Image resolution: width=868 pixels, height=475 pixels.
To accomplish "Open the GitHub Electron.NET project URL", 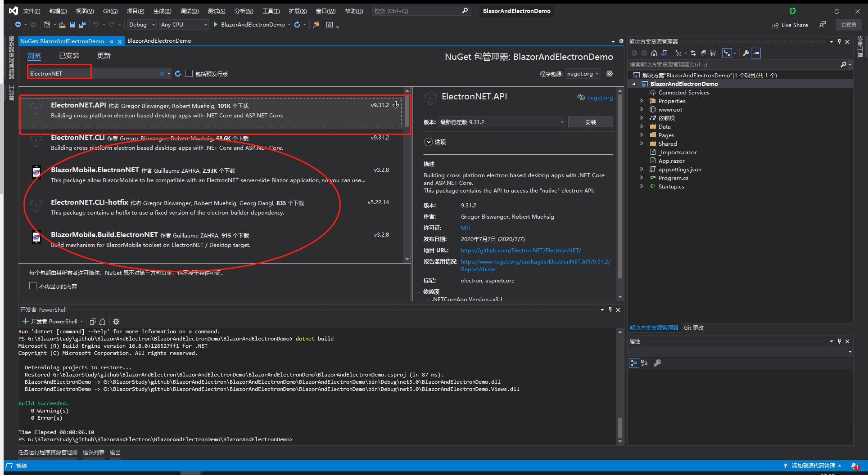I will tap(521, 251).
